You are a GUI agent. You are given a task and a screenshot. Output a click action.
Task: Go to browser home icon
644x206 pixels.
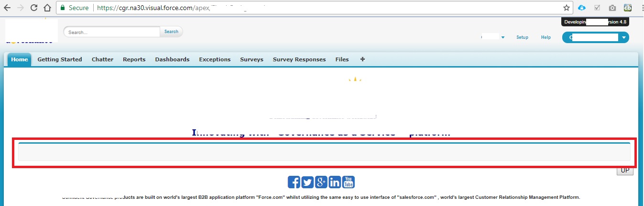[x=47, y=8]
